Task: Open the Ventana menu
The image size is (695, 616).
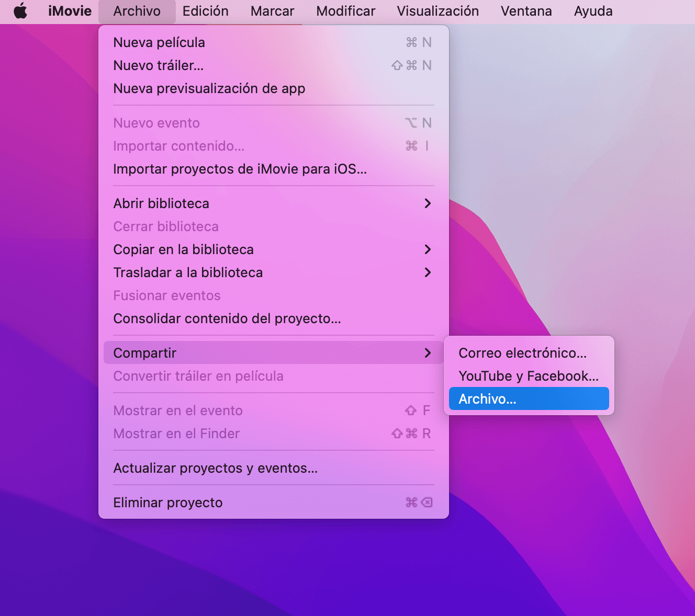Action: [526, 11]
